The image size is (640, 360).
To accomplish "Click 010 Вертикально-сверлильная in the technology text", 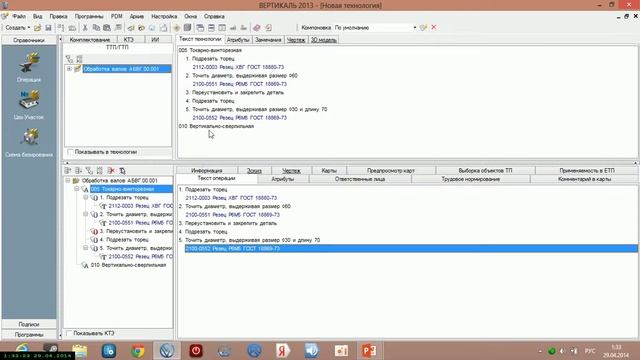I will (x=216, y=126).
